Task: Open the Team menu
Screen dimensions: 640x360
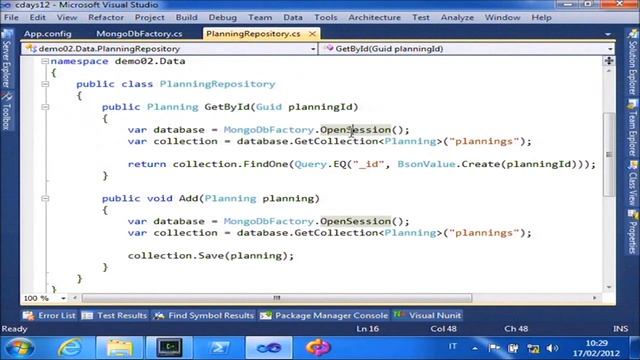Action: click(260, 18)
